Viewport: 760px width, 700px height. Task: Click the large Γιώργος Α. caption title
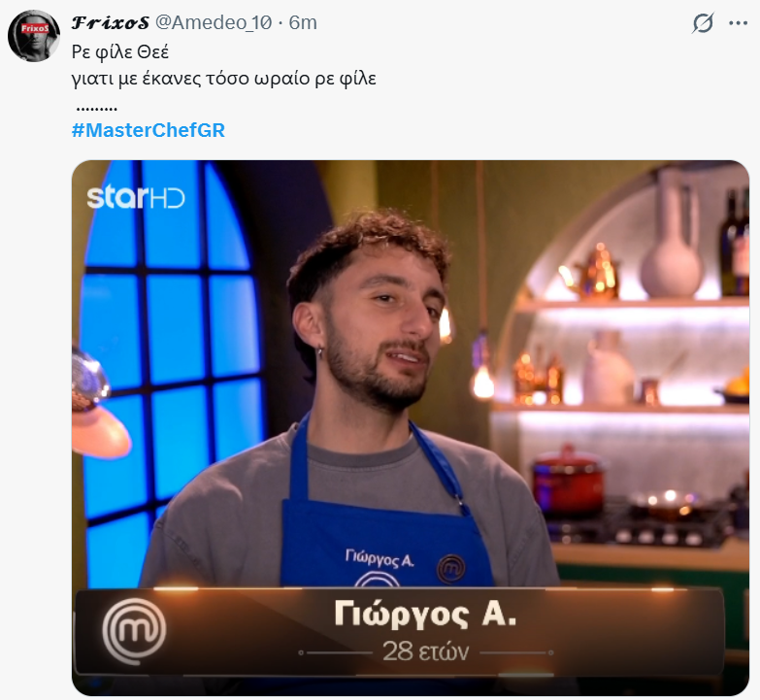[425, 614]
